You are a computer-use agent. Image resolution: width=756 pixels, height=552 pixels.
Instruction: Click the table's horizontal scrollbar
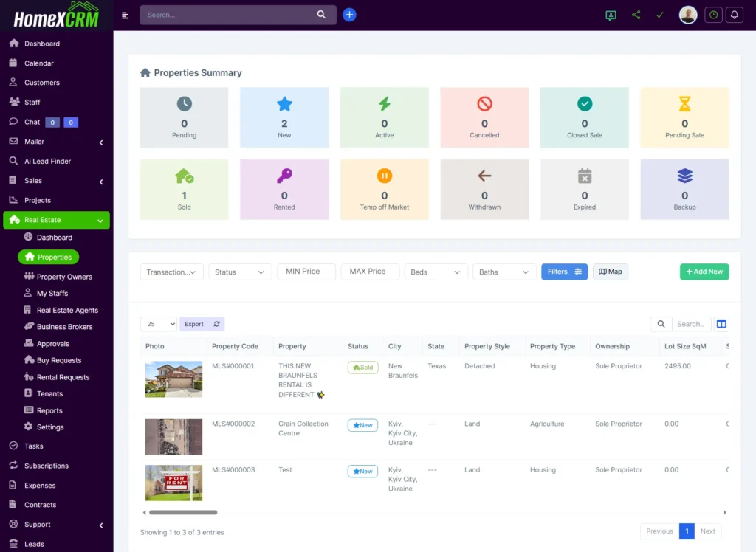coord(183,512)
